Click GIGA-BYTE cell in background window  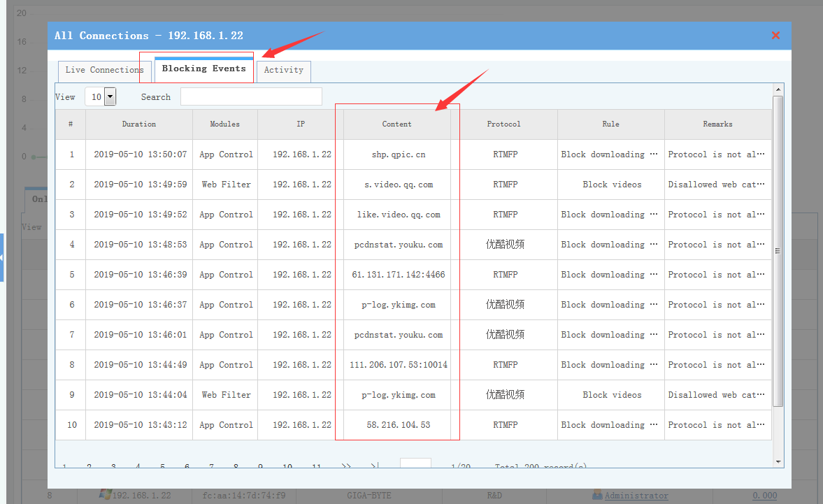click(x=369, y=496)
